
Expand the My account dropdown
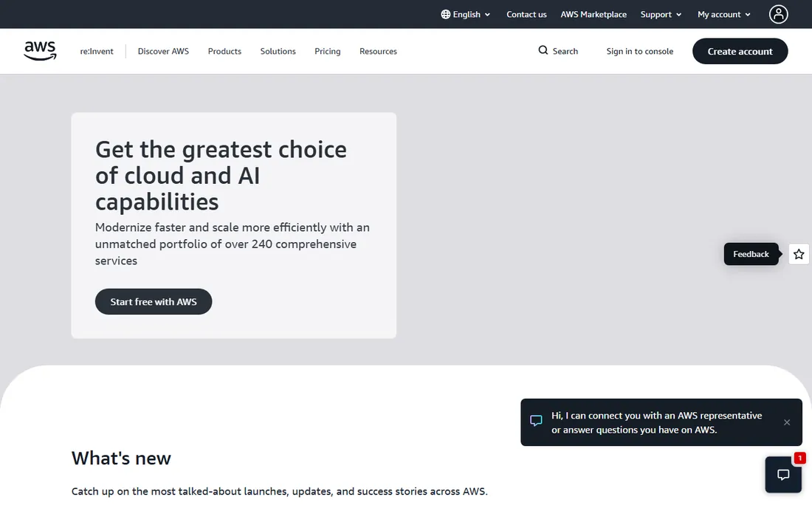pyautogui.click(x=724, y=15)
